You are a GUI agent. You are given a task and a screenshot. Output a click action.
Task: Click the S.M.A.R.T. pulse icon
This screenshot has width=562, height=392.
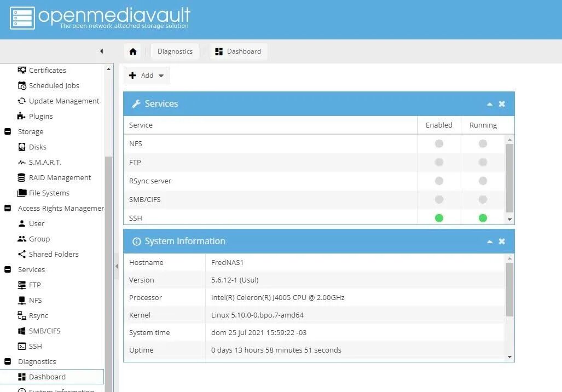tap(22, 162)
